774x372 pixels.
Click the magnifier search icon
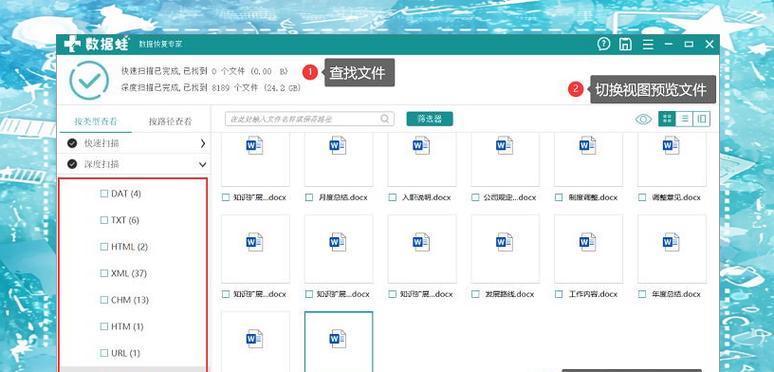point(385,119)
